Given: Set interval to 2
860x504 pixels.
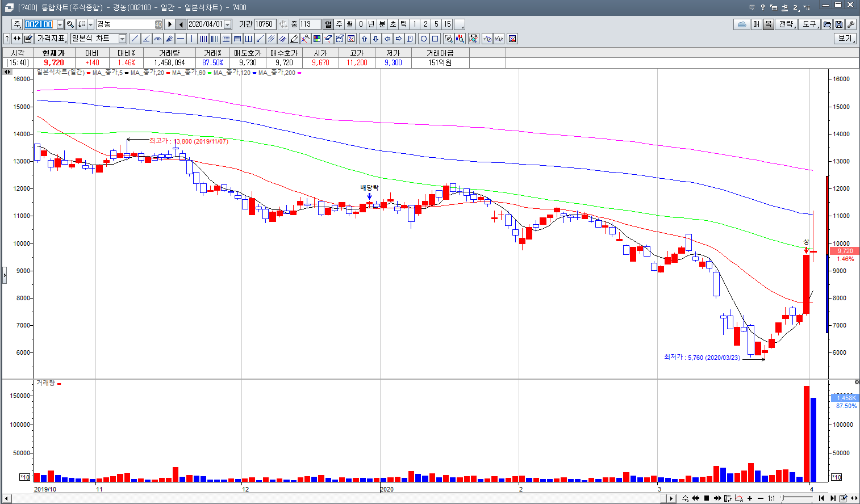Looking at the screenshot, I should [x=425, y=24].
